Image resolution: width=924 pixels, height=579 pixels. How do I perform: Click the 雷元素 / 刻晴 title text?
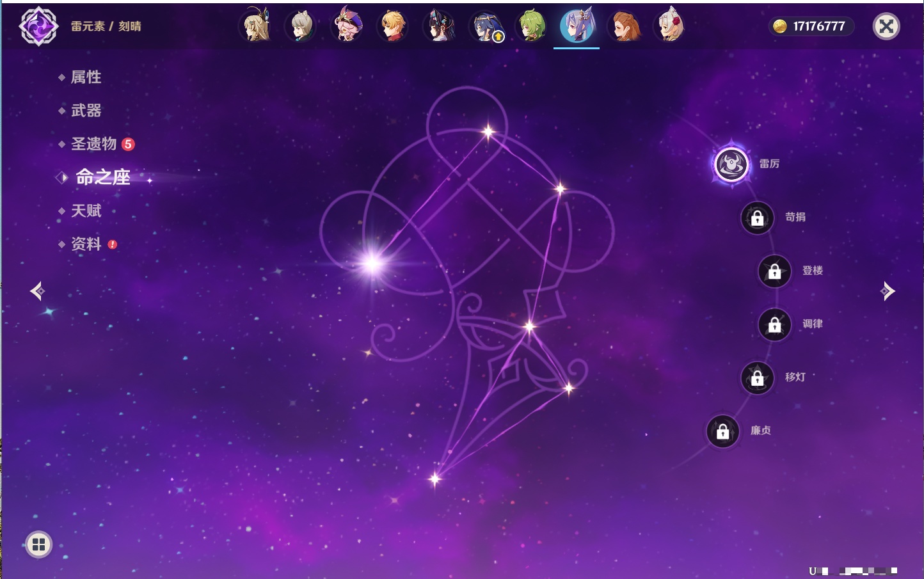(x=106, y=26)
